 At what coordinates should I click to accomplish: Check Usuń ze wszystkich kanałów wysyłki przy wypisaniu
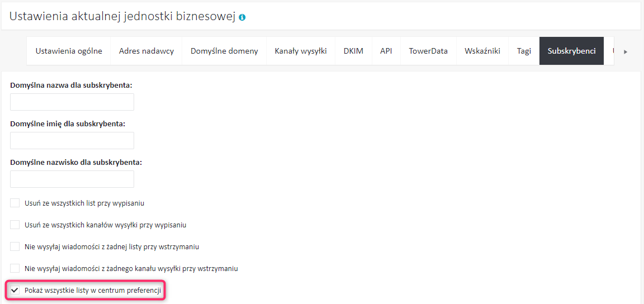click(15, 225)
